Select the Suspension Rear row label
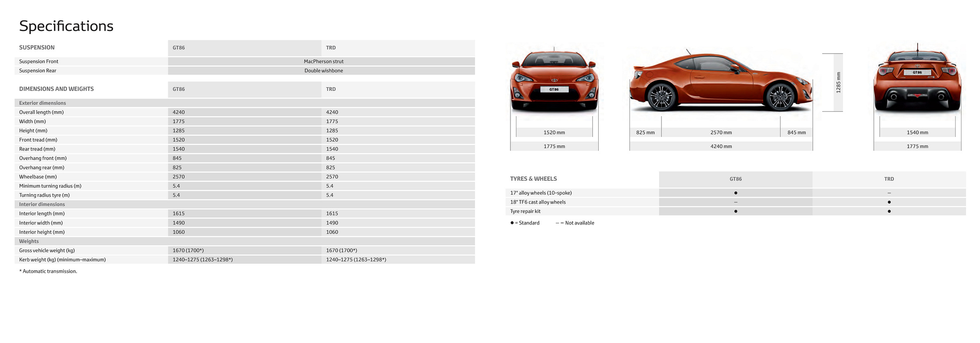 (x=38, y=71)
